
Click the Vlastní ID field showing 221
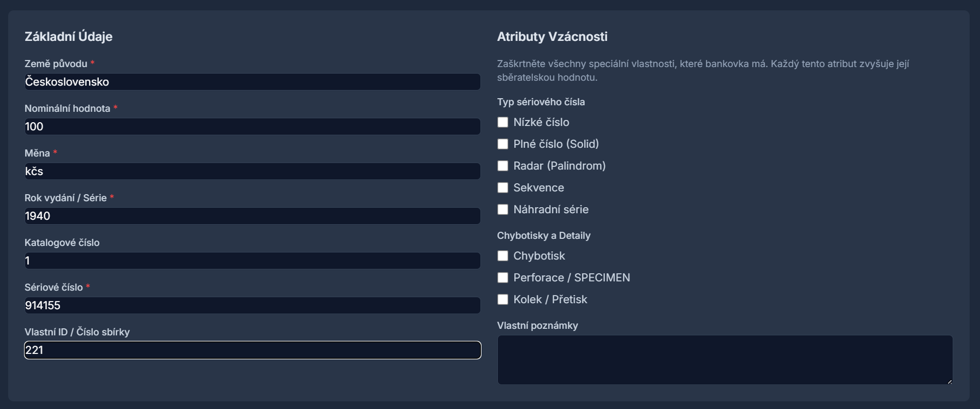[x=251, y=350]
